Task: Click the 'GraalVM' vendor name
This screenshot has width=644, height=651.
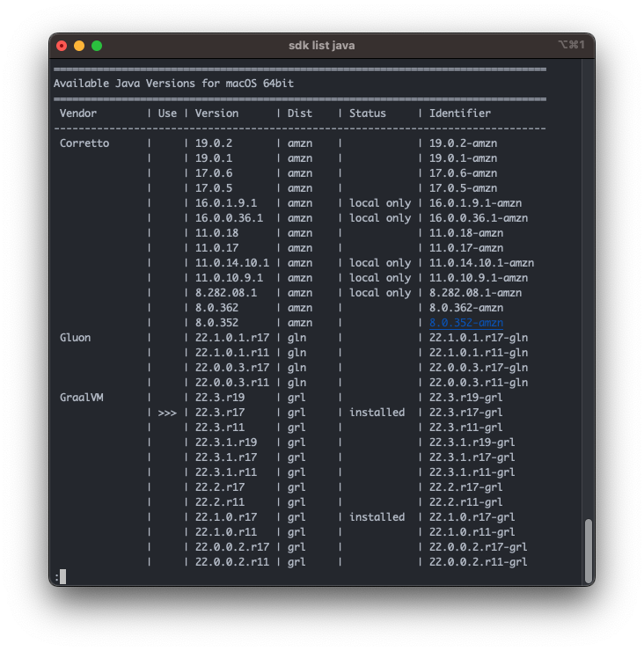Action: pos(82,398)
